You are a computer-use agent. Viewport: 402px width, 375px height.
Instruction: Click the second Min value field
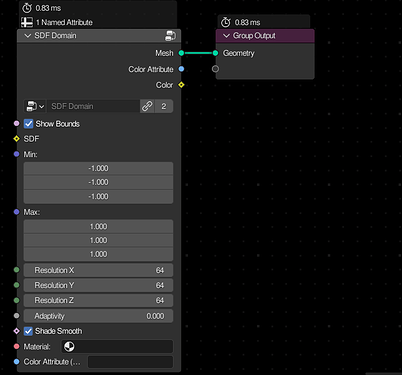98,182
